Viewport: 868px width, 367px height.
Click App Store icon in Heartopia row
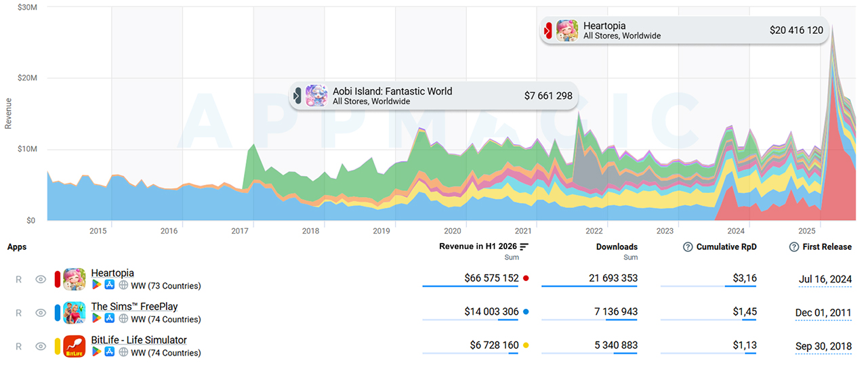tap(110, 286)
